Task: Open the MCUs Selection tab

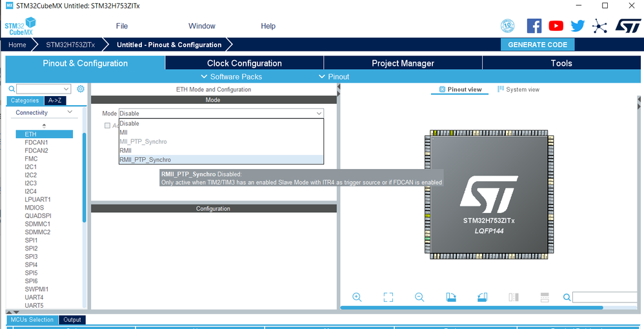Action: [32, 320]
